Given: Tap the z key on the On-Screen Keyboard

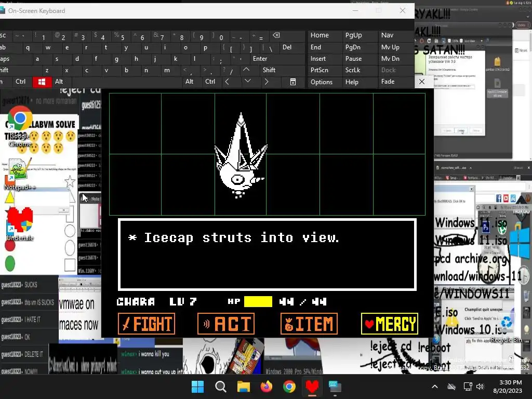Looking at the screenshot, I should click(47, 70).
